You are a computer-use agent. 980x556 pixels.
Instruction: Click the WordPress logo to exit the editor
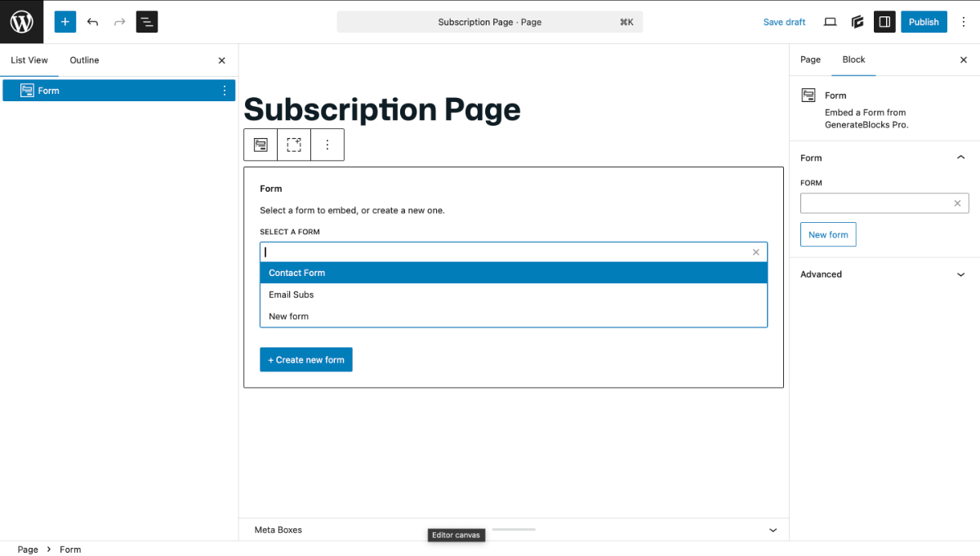pyautogui.click(x=21, y=21)
